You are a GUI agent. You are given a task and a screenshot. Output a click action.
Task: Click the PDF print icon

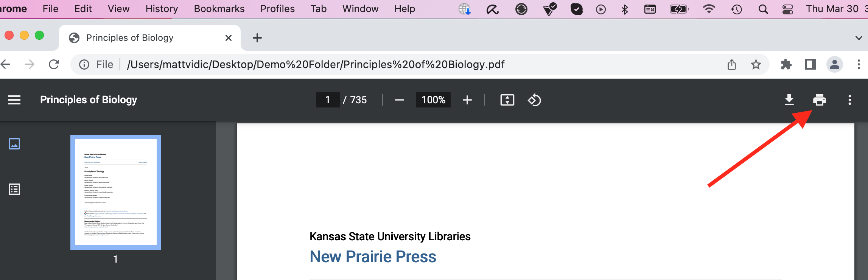[819, 100]
